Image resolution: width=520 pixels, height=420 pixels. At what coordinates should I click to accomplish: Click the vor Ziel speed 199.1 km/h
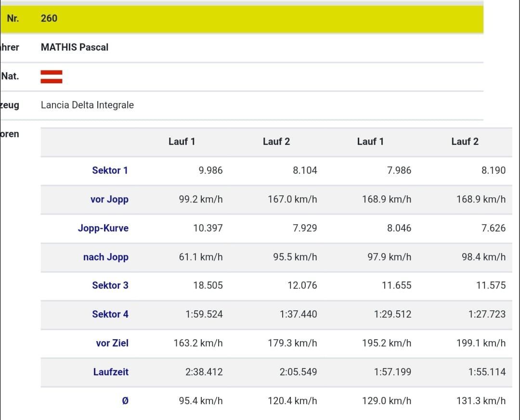click(481, 343)
